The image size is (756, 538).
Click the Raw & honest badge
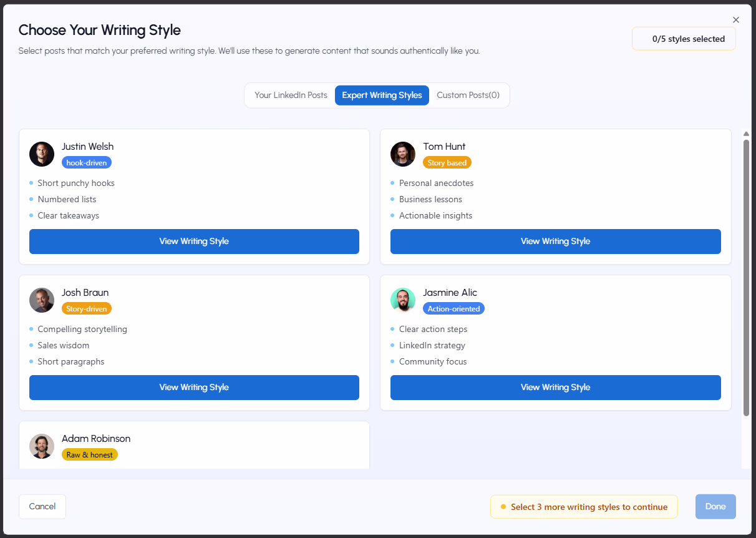89,454
